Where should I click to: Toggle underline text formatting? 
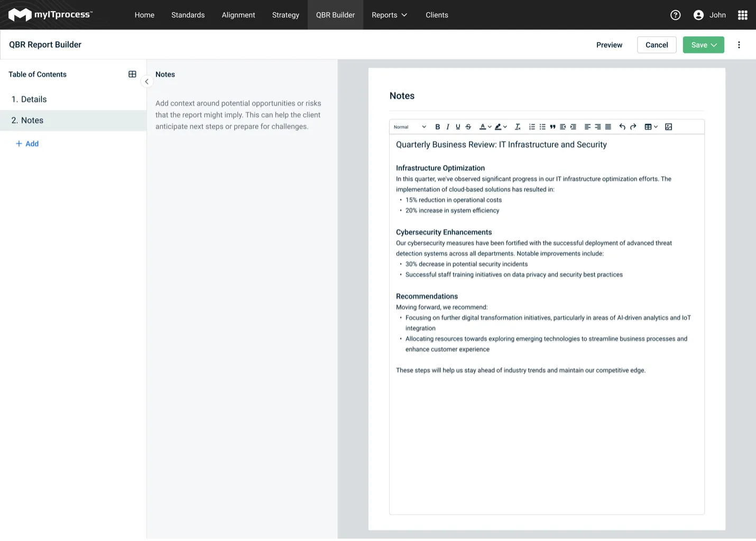point(458,127)
